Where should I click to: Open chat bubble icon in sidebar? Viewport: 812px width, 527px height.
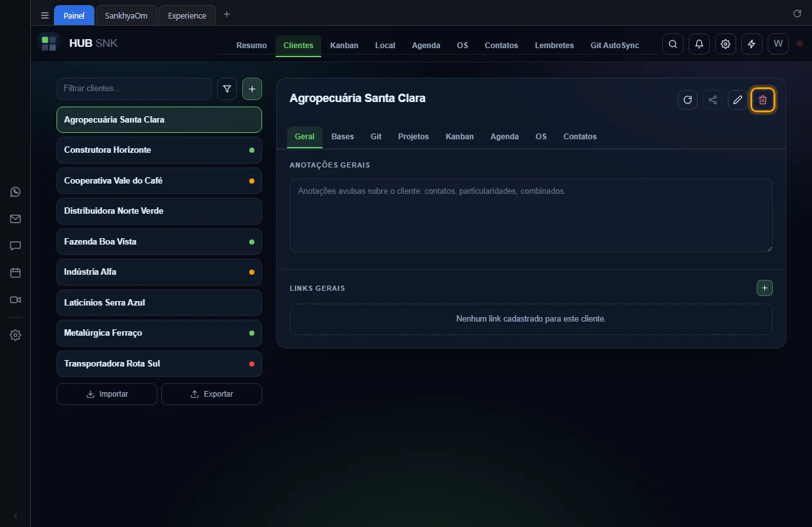(15, 246)
